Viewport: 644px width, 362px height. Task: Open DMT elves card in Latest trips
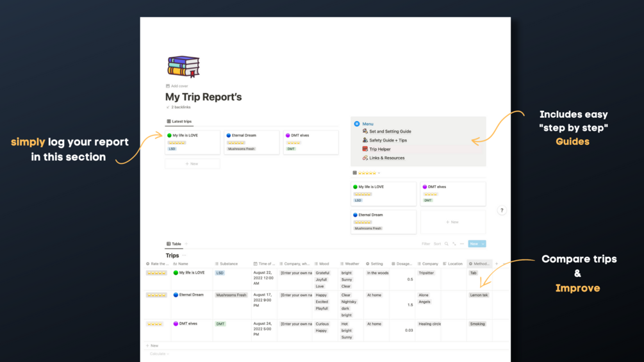tap(311, 142)
